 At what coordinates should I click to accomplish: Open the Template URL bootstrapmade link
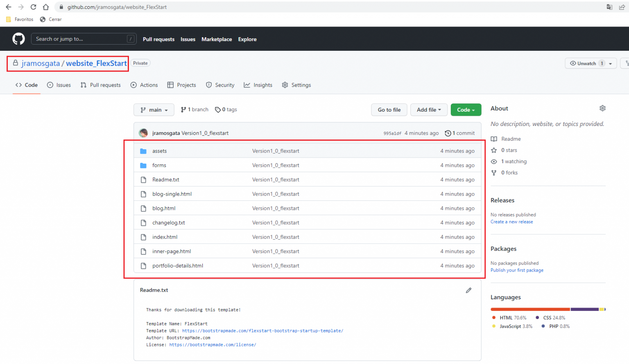point(262,331)
